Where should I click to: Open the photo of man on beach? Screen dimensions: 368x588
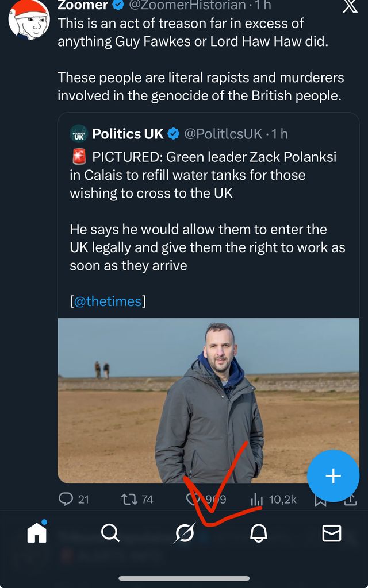tap(208, 400)
